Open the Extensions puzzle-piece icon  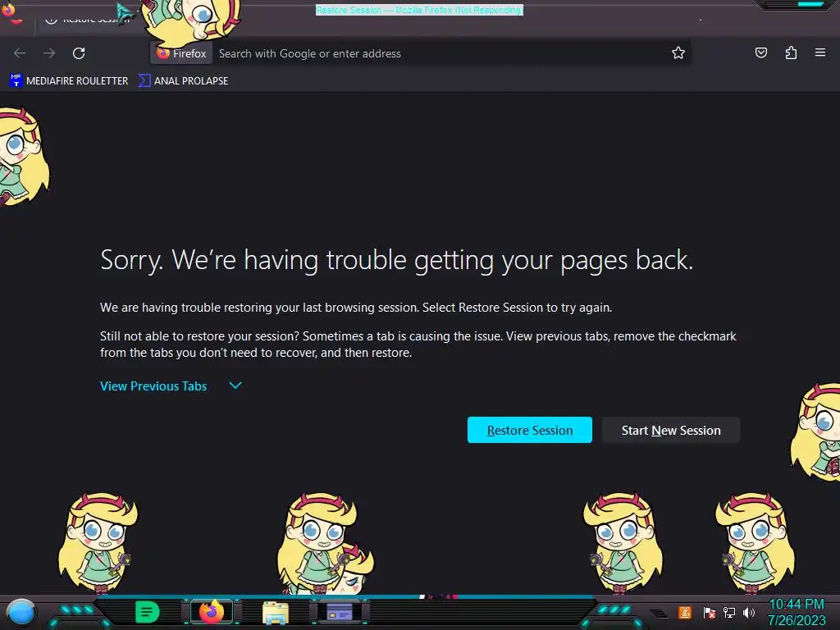pos(791,52)
